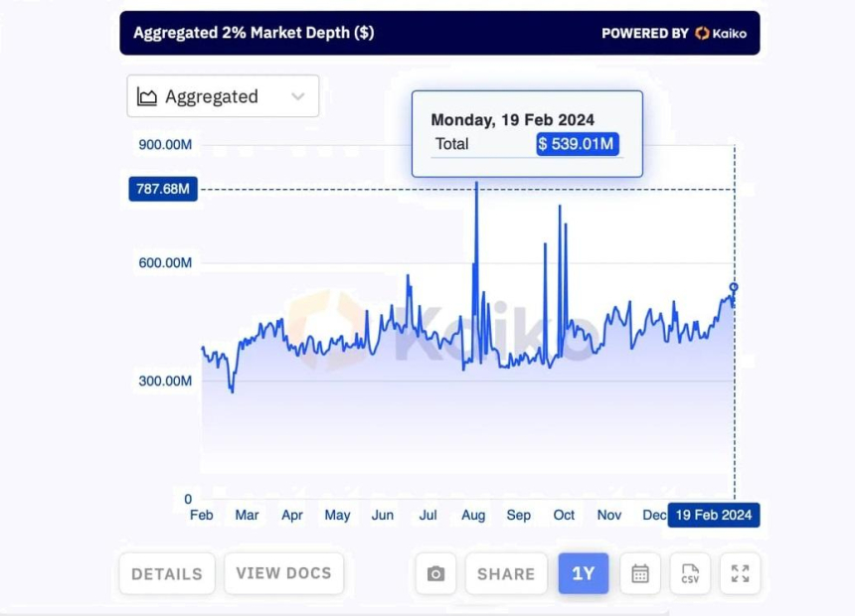
Task: Click the Aggregated 2% Market Depth title
Action: click(255, 33)
